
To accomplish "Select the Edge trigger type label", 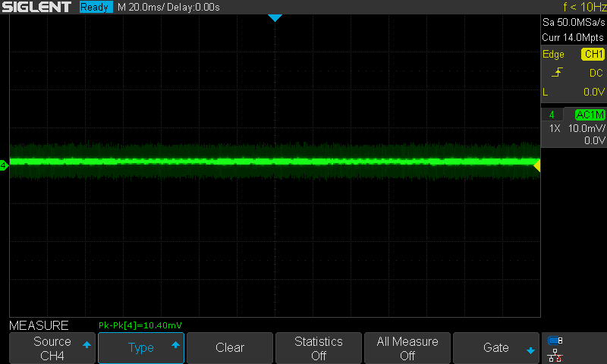I will coord(553,55).
